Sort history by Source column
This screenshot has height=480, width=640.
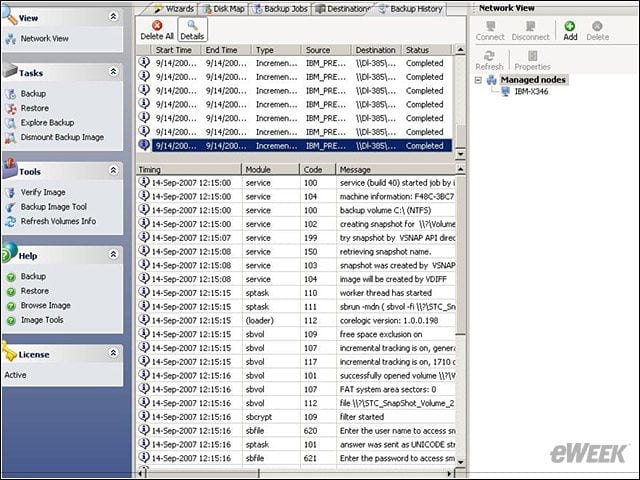tap(326, 50)
